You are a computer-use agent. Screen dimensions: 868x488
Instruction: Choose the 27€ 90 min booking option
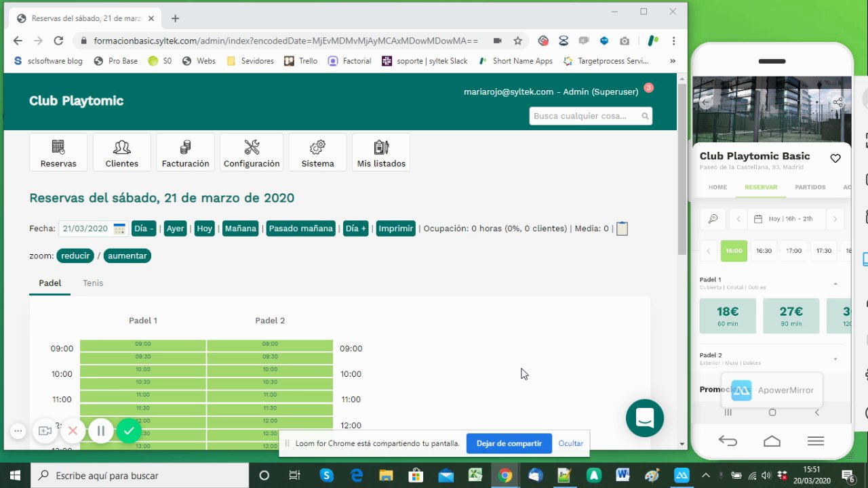coord(791,315)
